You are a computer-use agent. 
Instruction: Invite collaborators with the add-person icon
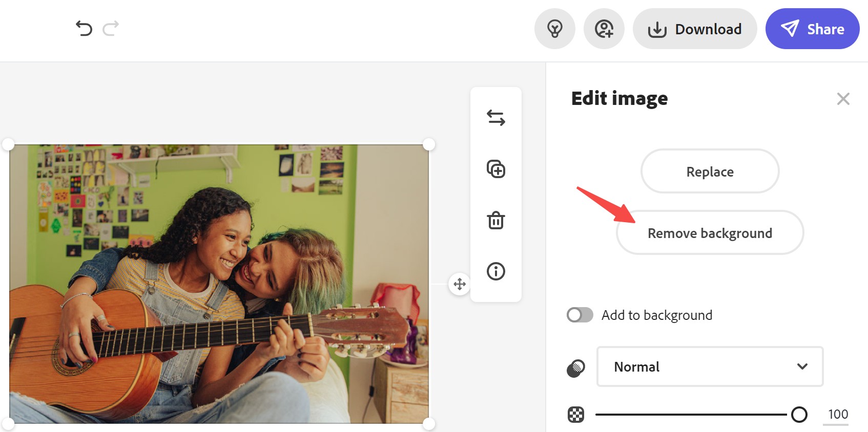tap(604, 29)
